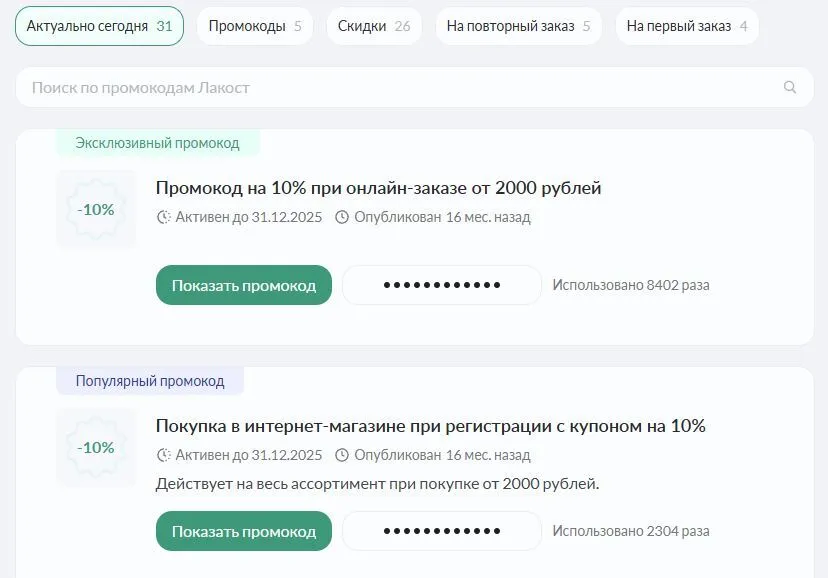The height and width of the screenshot is (578, 828).
Task: Click the -10% badge on the registration coupon card
Action: pyautogui.click(x=95, y=447)
